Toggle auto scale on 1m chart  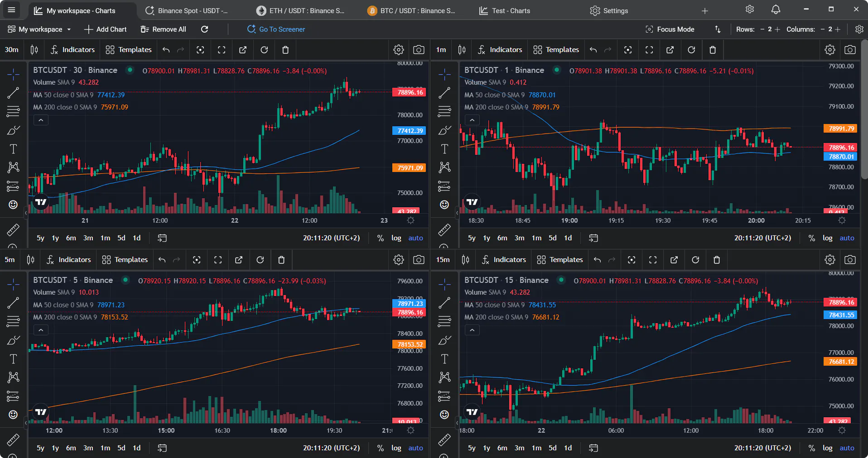[x=847, y=238]
